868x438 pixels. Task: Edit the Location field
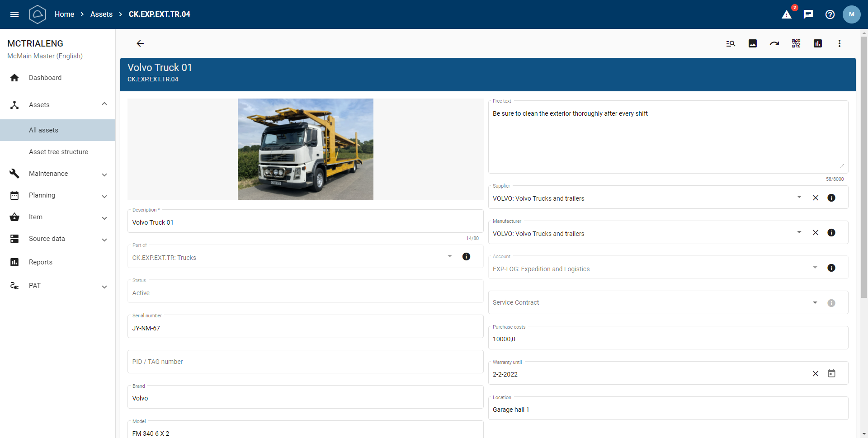pyautogui.click(x=668, y=409)
